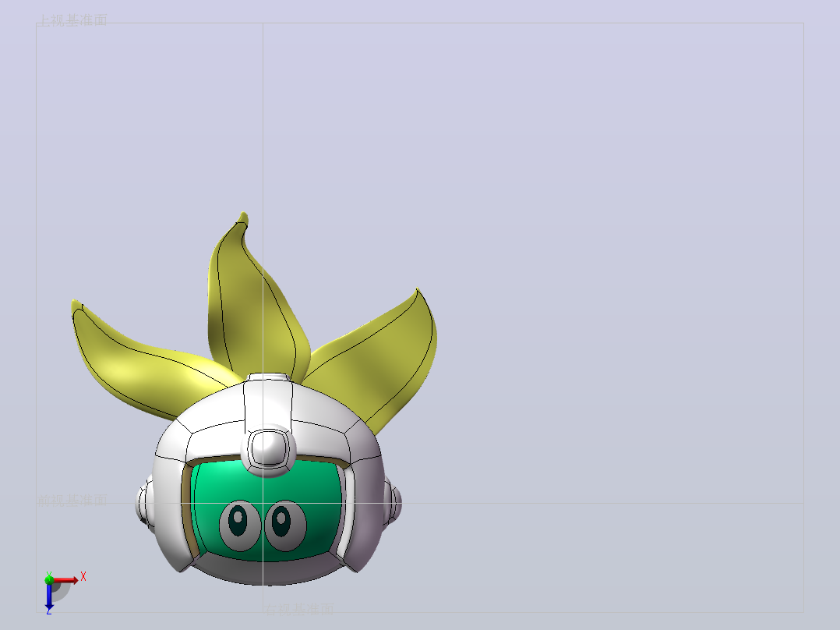Select the 前视基准面 plane label
The width and height of the screenshot is (840, 630).
coord(72,501)
